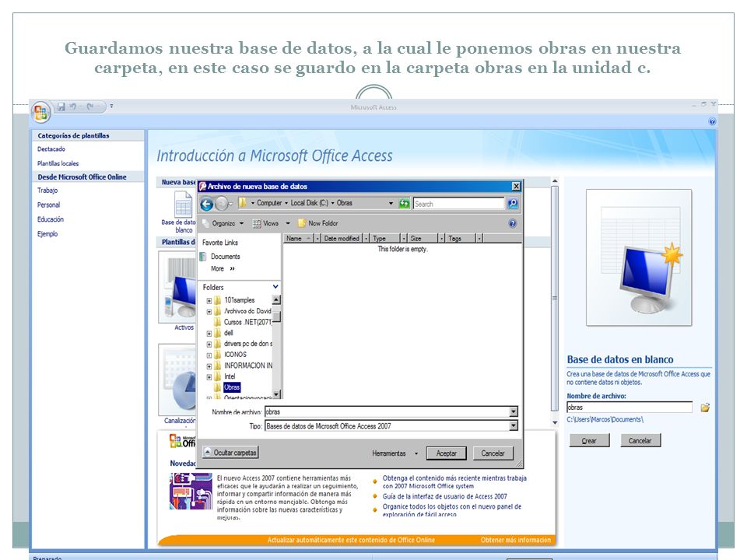Viewport: 747px width, 560px height.
Task: Select the Personal category
Action: pyautogui.click(x=48, y=205)
